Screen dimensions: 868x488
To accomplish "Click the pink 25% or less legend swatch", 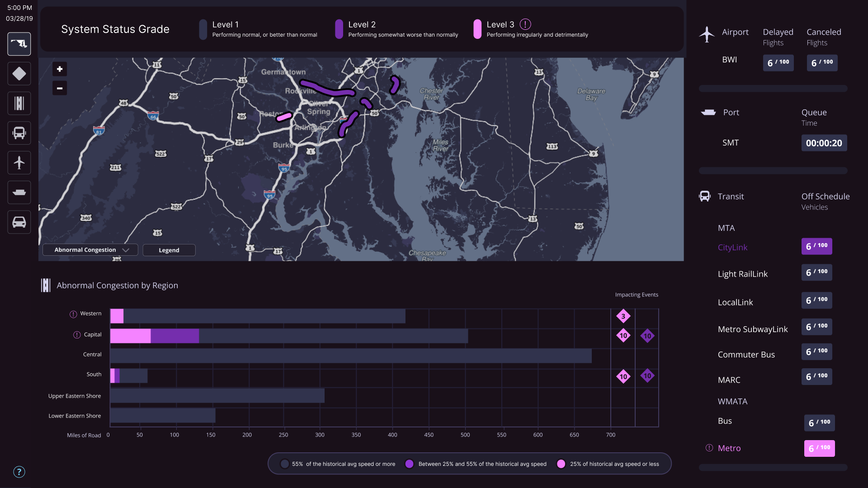I will click(561, 464).
